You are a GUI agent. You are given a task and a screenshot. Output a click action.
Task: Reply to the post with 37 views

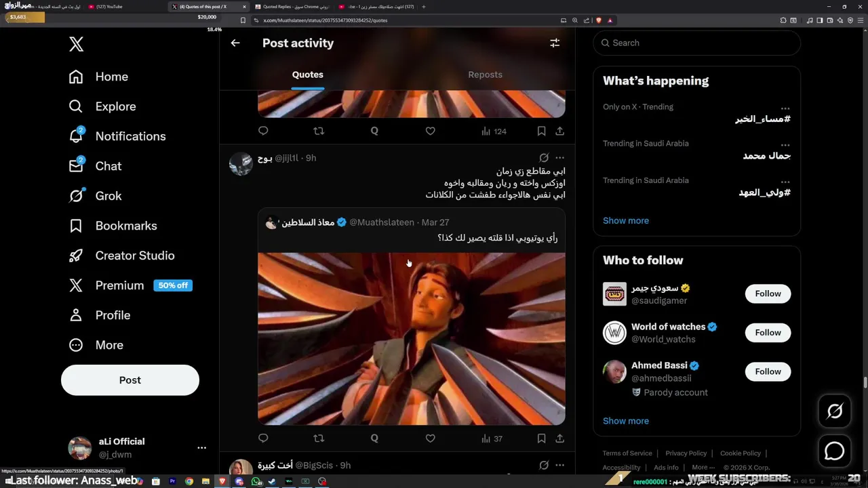click(263, 439)
